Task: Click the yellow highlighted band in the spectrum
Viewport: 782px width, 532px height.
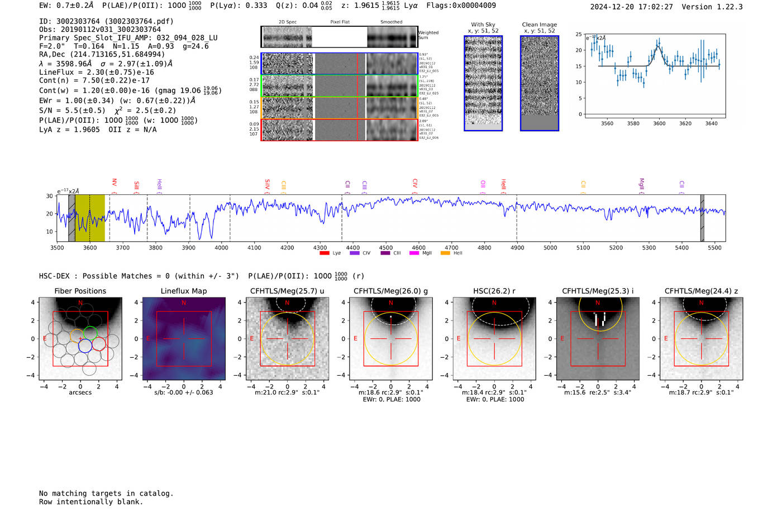Action: point(90,218)
